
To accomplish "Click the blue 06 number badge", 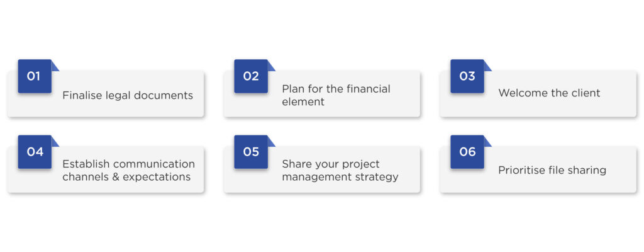I will pyautogui.click(x=467, y=152).
